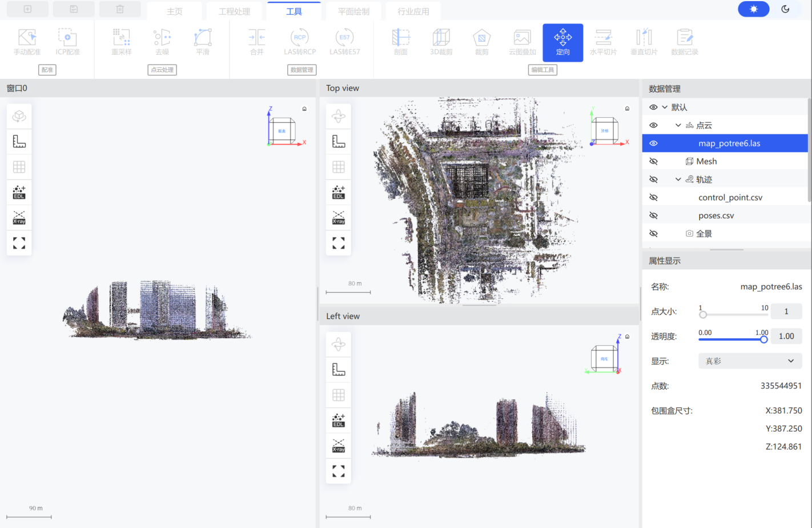Switch to the 平面绘制 tab
This screenshot has height=528, width=812.
353,11
